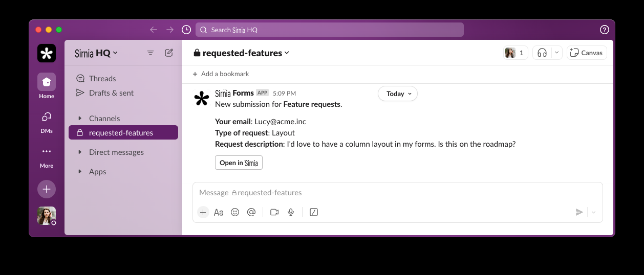Open attachments plus in composer
The width and height of the screenshot is (644, 275).
click(203, 212)
